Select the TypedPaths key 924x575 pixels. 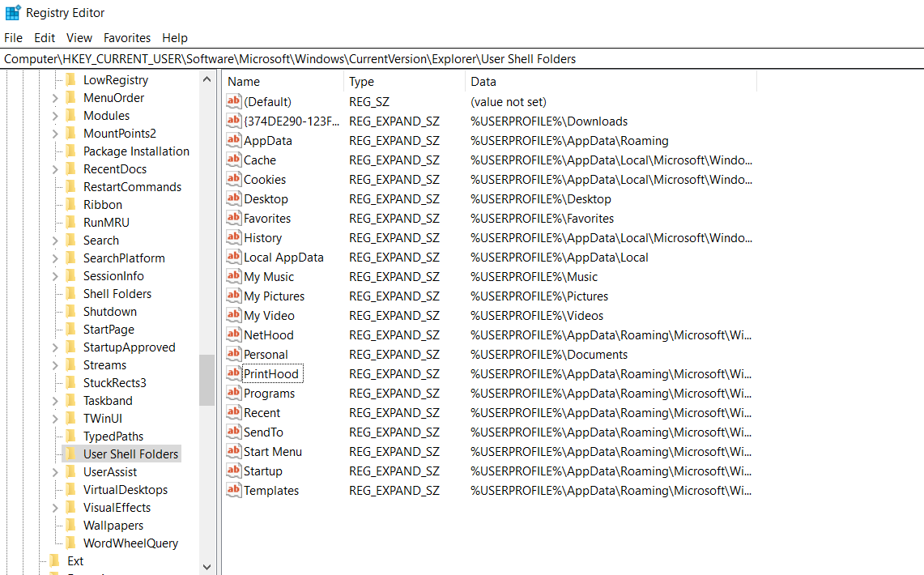[x=113, y=436]
